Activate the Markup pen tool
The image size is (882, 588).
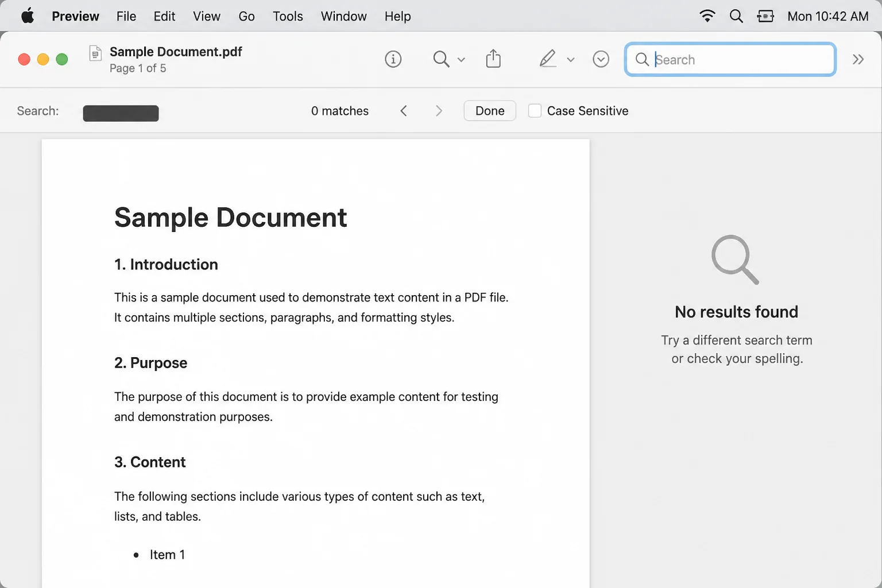(x=548, y=59)
